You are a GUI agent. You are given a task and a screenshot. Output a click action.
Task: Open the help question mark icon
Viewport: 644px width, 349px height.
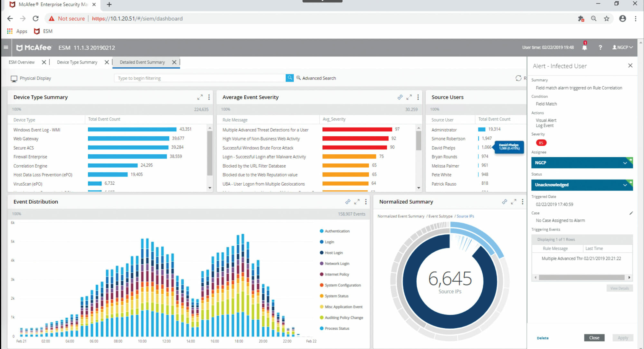point(600,47)
